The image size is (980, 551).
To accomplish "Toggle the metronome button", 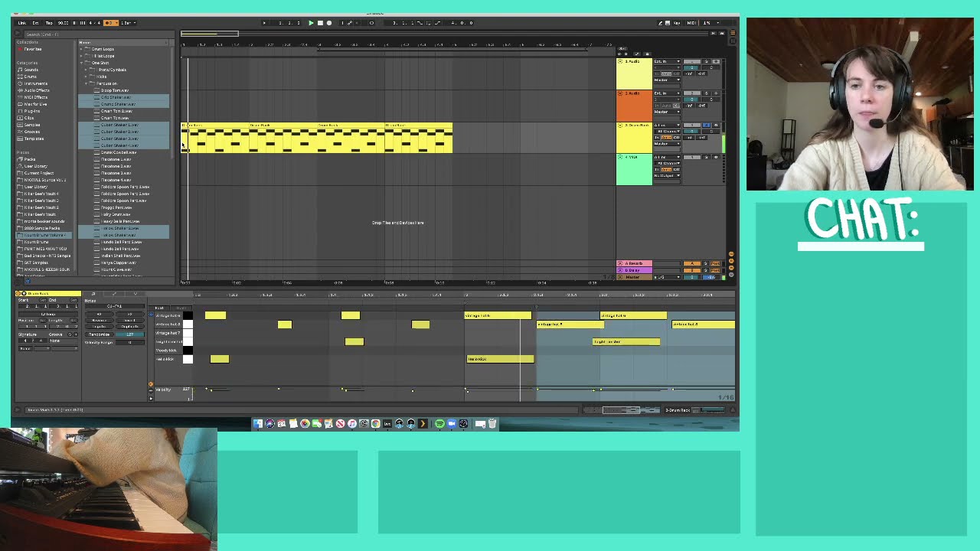I will (x=111, y=23).
